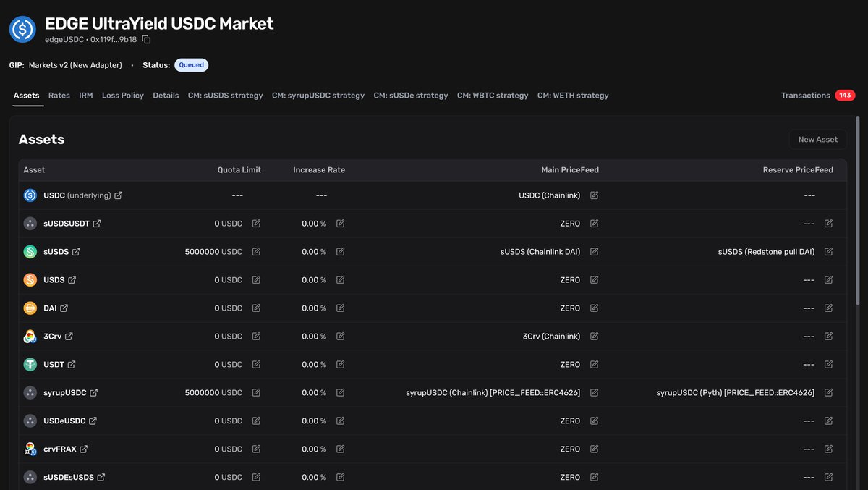
Task: Edit the sUSDS quota limit
Action: click(x=256, y=252)
